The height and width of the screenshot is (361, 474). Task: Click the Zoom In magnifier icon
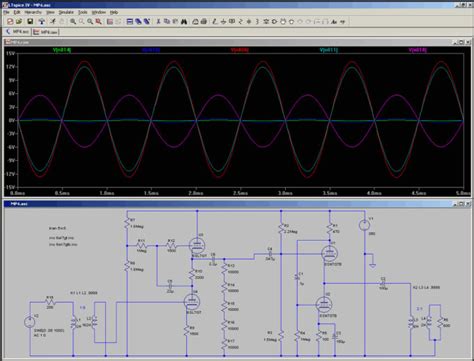pyautogui.click(x=73, y=22)
